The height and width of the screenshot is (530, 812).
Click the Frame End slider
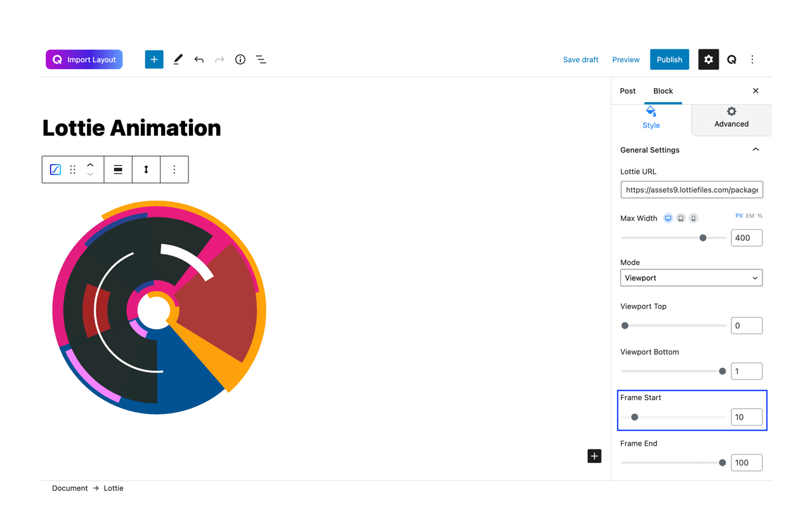[673, 463]
